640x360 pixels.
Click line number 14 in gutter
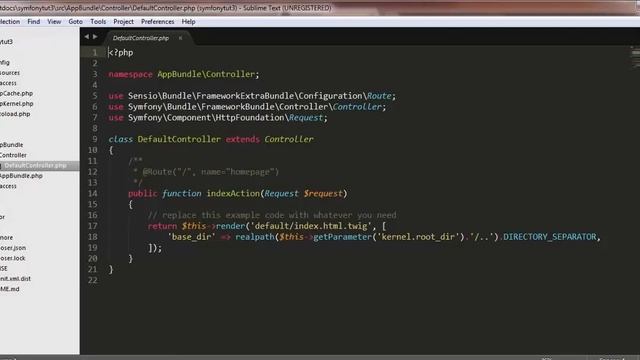click(93, 193)
